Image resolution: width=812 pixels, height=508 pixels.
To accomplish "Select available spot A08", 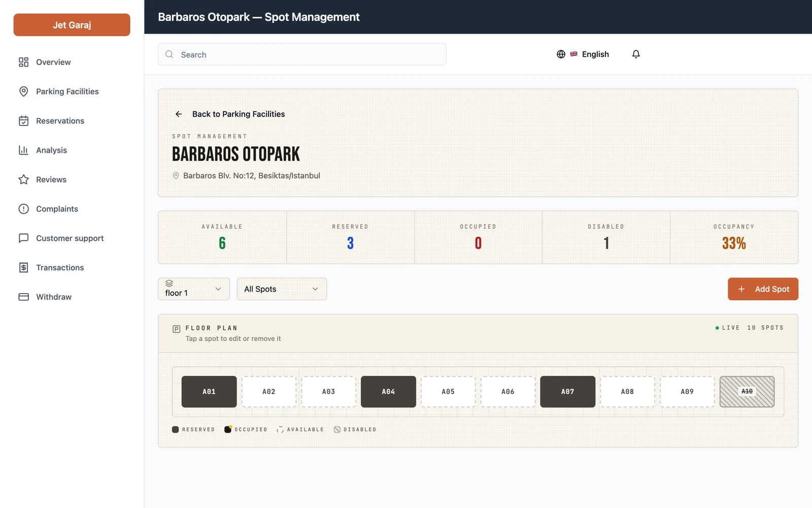I will click(627, 392).
